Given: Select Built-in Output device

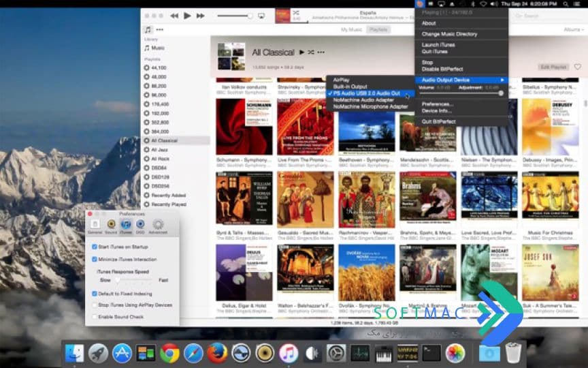Looking at the screenshot, I should pos(370,87).
